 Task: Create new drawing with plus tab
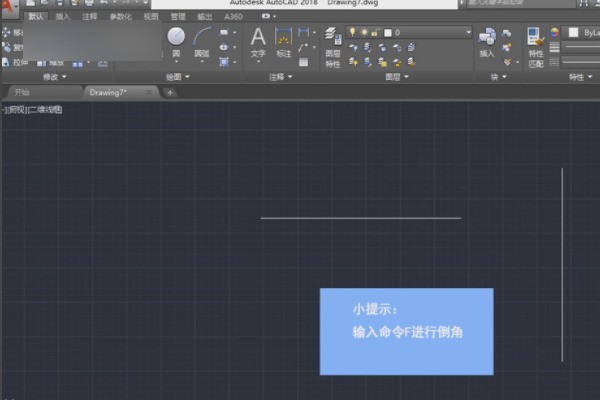pos(170,92)
